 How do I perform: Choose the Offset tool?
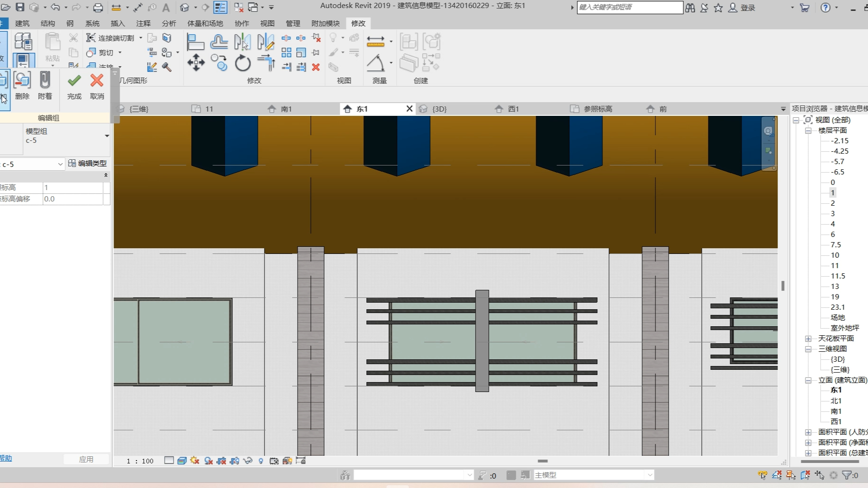(x=219, y=42)
